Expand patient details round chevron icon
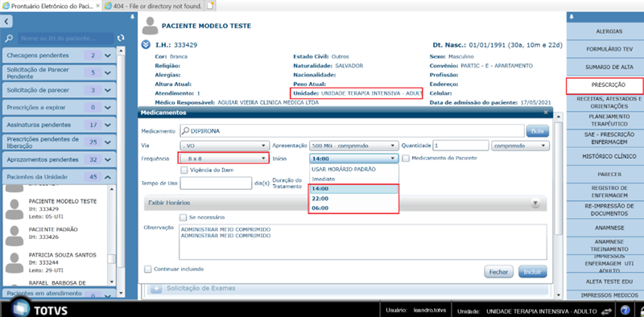This screenshot has width=644, height=317. point(146,45)
